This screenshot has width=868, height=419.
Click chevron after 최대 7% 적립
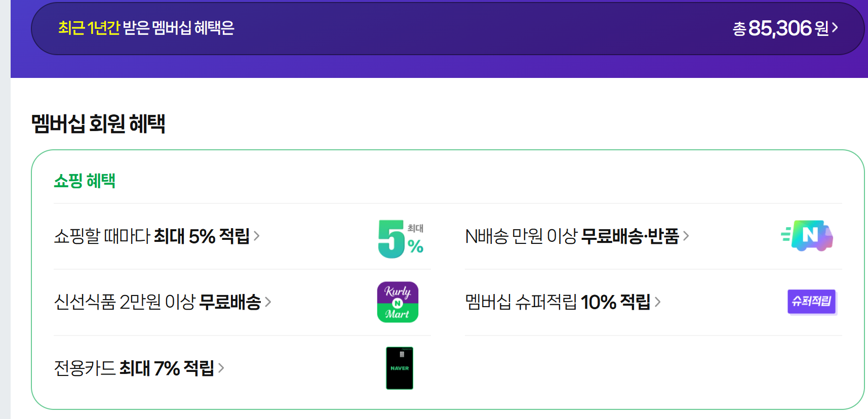click(x=221, y=368)
